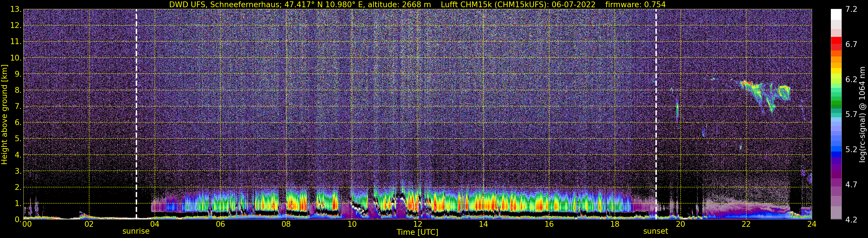Click the red section of the colorbar
The height and width of the screenshot is (238, 868).
pyautogui.click(x=836, y=44)
